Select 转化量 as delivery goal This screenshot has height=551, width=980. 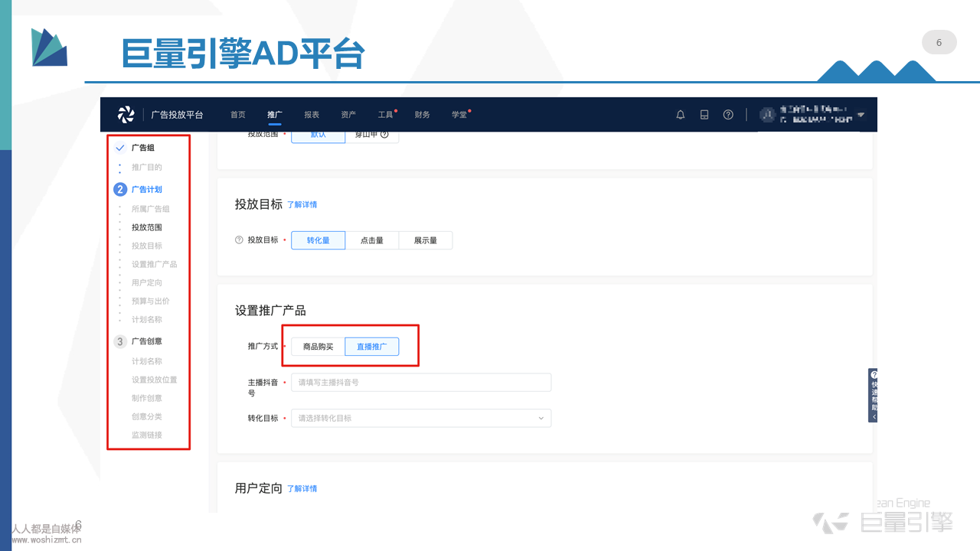pyautogui.click(x=318, y=240)
